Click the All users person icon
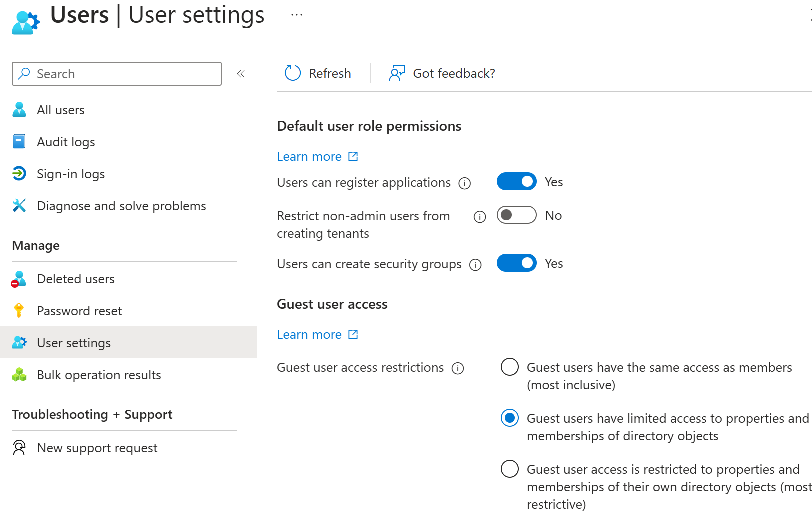Viewport: 812px width, 515px height. (x=19, y=110)
